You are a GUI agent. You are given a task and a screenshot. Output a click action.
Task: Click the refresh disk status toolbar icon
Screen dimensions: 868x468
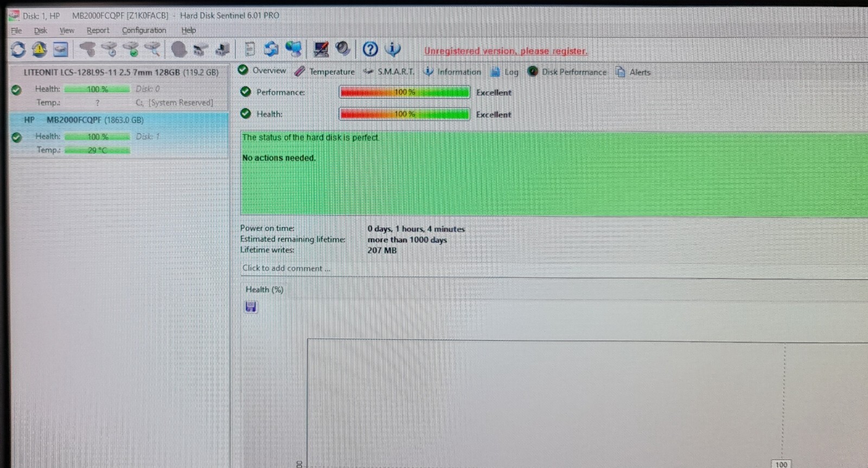[18, 49]
